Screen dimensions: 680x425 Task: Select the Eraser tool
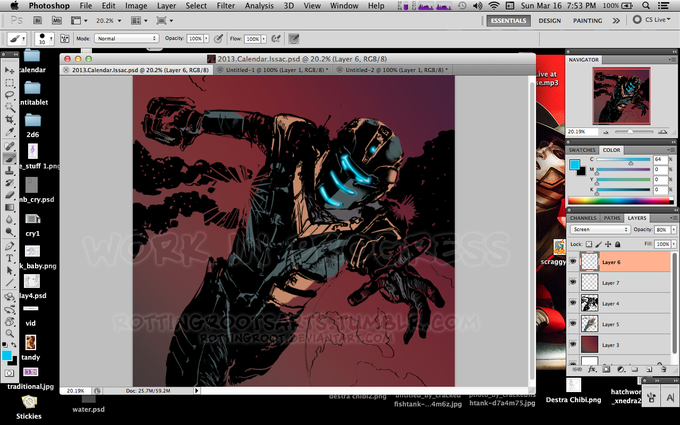tap(10, 195)
